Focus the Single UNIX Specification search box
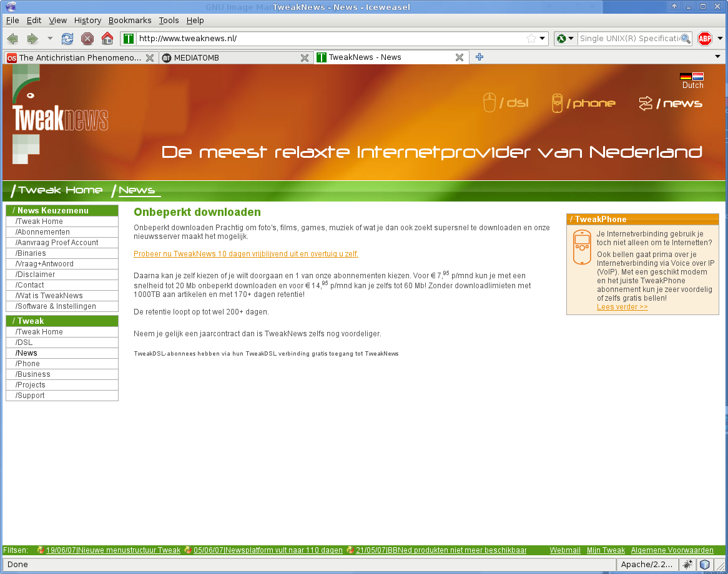728x574 pixels. pyautogui.click(x=629, y=39)
